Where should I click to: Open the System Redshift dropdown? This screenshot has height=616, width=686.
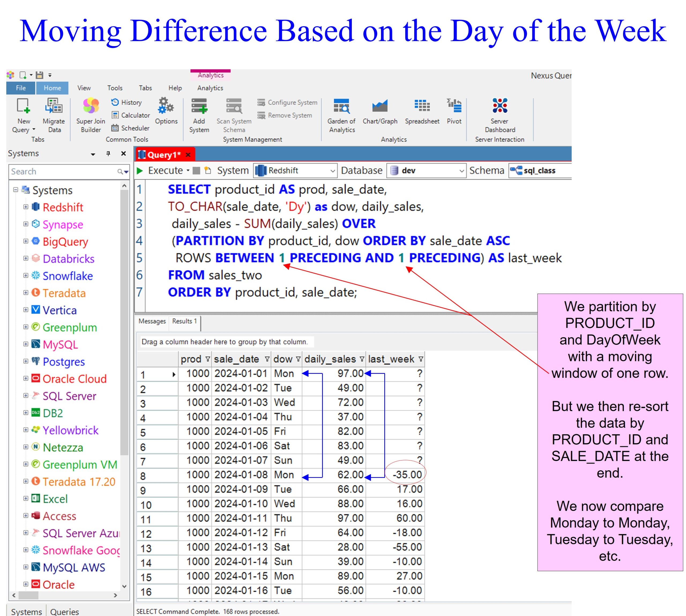(333, 171)
